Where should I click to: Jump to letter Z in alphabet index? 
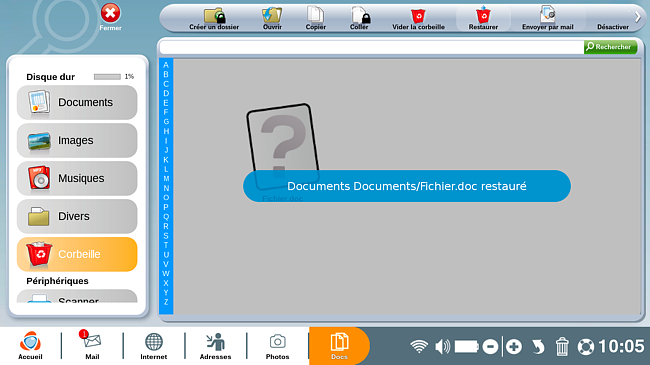[x=166, y=302]
